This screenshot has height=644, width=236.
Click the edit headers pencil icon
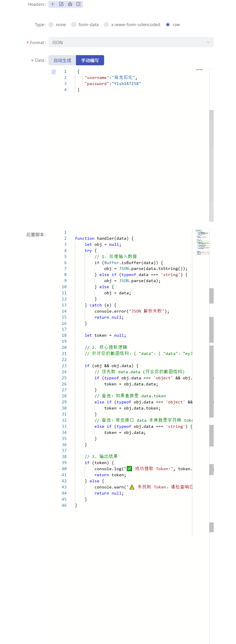point(61,4)
